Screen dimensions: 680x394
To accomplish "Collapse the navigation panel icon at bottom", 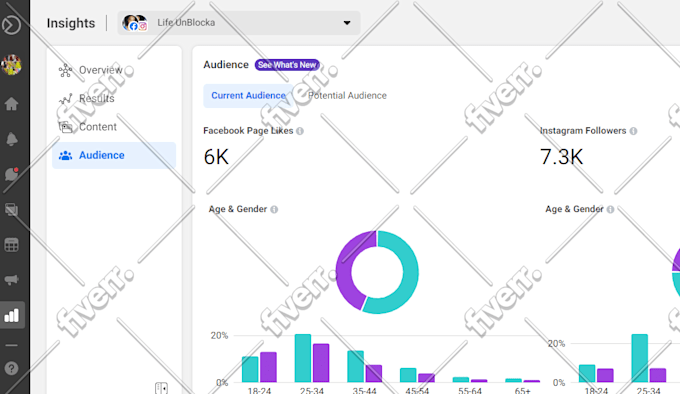I will 161,387.
